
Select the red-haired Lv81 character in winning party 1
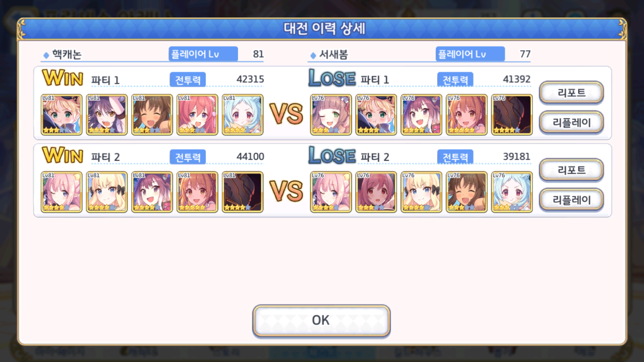(197, 115)
